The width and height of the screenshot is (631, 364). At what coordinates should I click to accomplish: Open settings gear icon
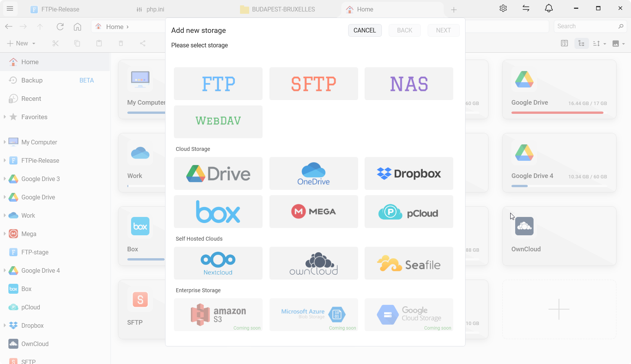tap(503, 8)
